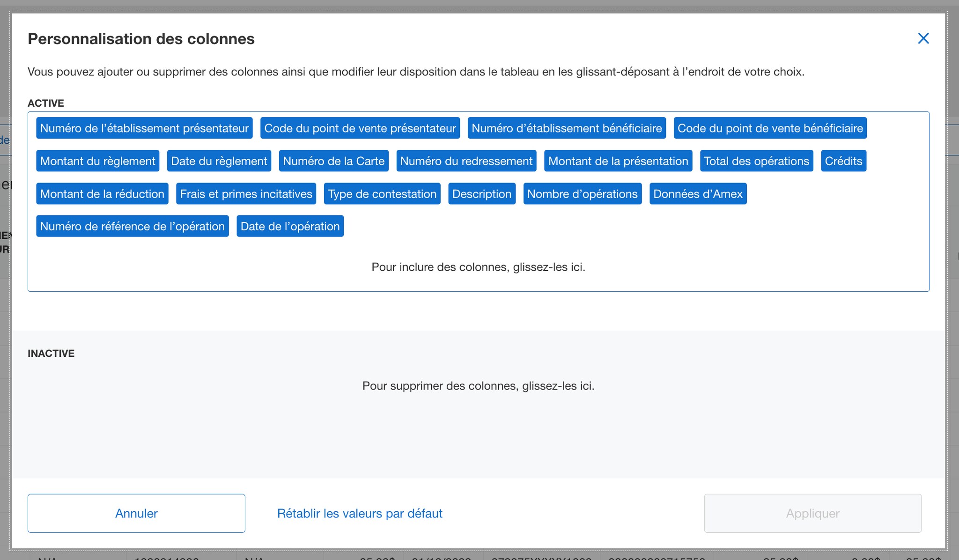Image resolution: width=959 pixels, height=560 pixels.
Task: Select the "Type de contestation" column chip
Action: [x=382, y=193]
